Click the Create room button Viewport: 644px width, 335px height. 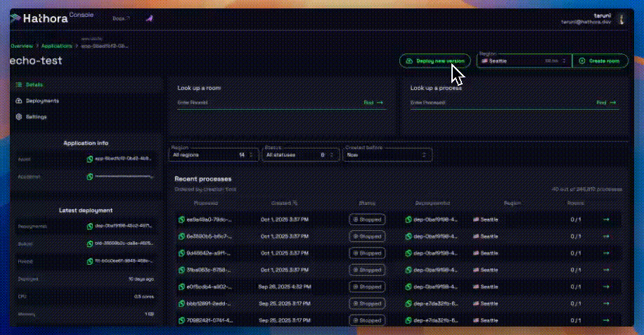point(600,61)
